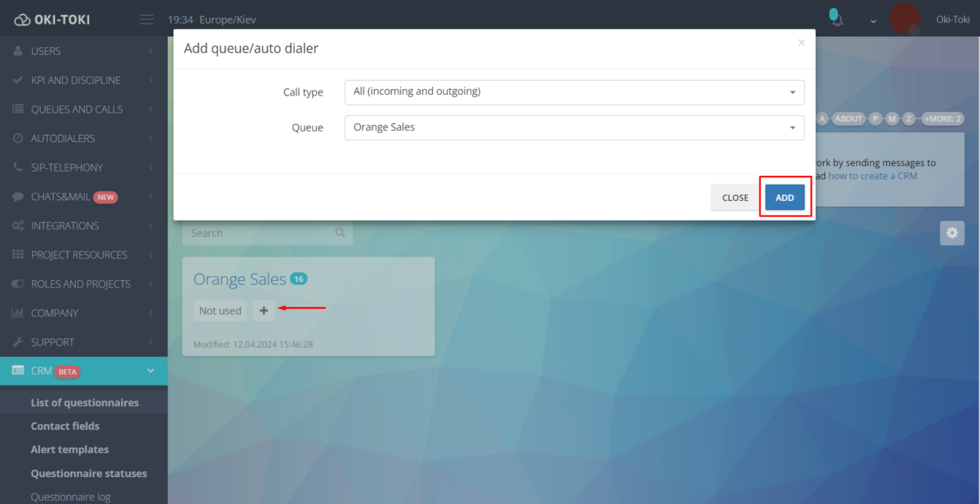980x504 pixels.
Task: Click plus icon next to Not used
Action: tap(264, 310)
